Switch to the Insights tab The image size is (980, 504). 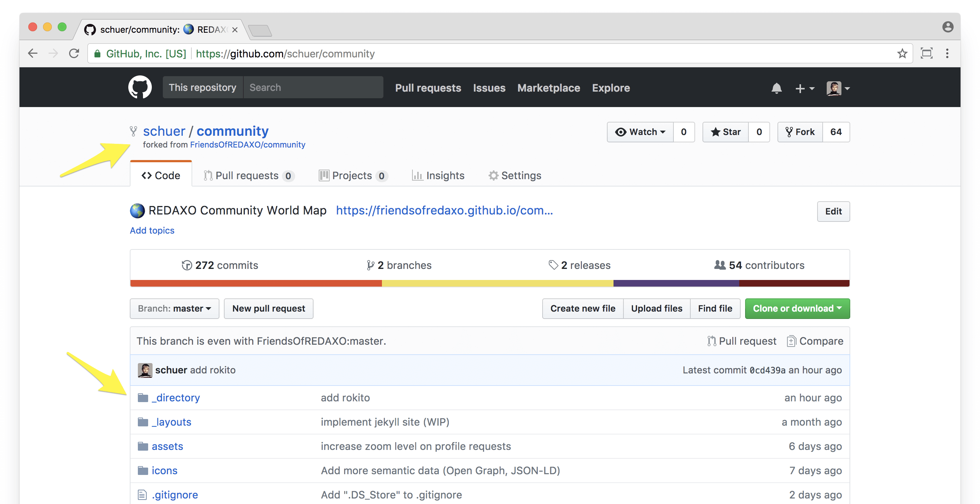point(438,175)
